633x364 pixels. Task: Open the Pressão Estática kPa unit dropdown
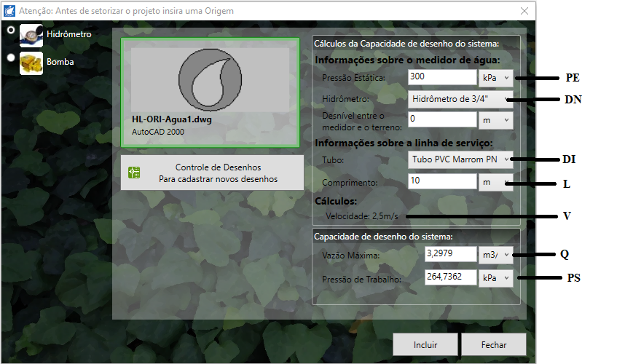coord(496,77)
